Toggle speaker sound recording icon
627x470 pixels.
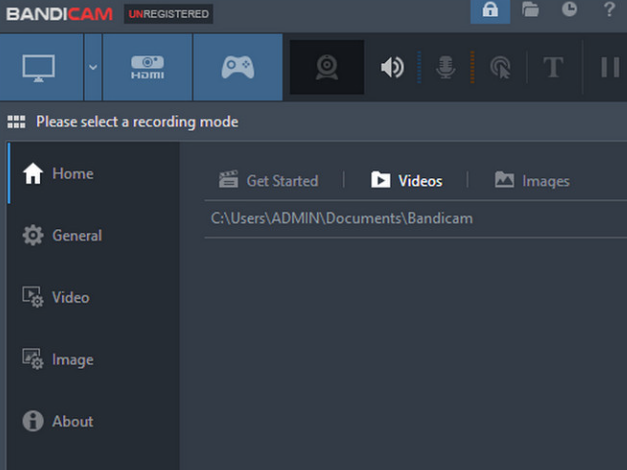(392, 67)
